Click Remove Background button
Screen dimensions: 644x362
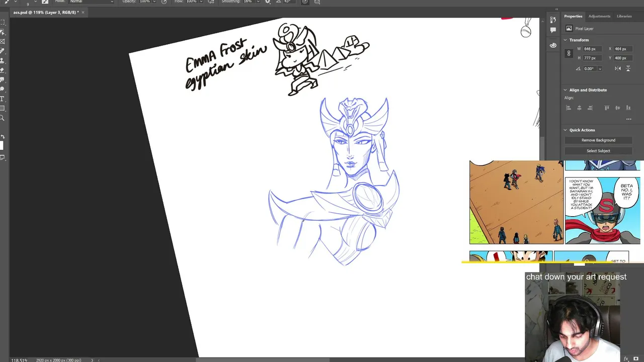(598, 140)
